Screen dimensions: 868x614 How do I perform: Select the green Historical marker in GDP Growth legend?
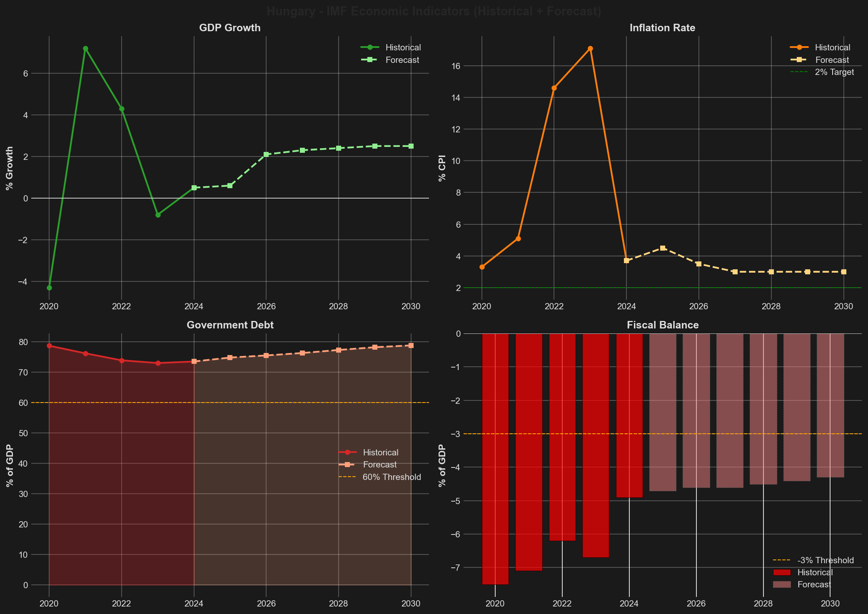tap(371, 47)
